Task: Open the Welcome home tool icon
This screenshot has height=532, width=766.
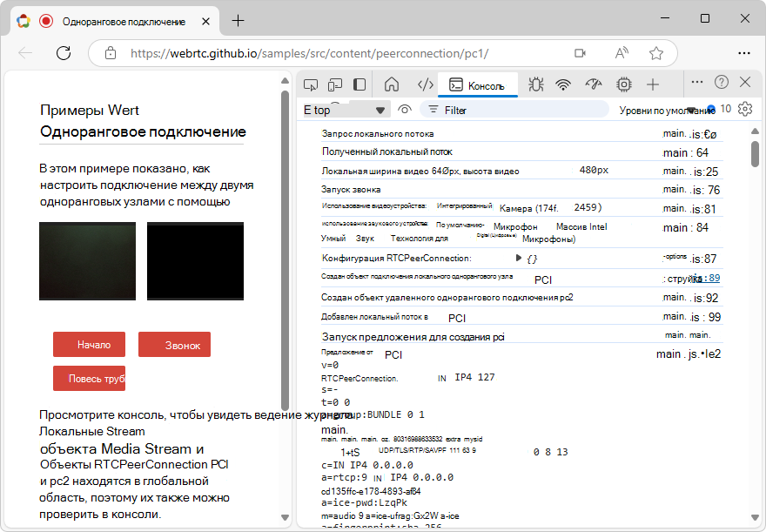Action: tap(392, 84)
